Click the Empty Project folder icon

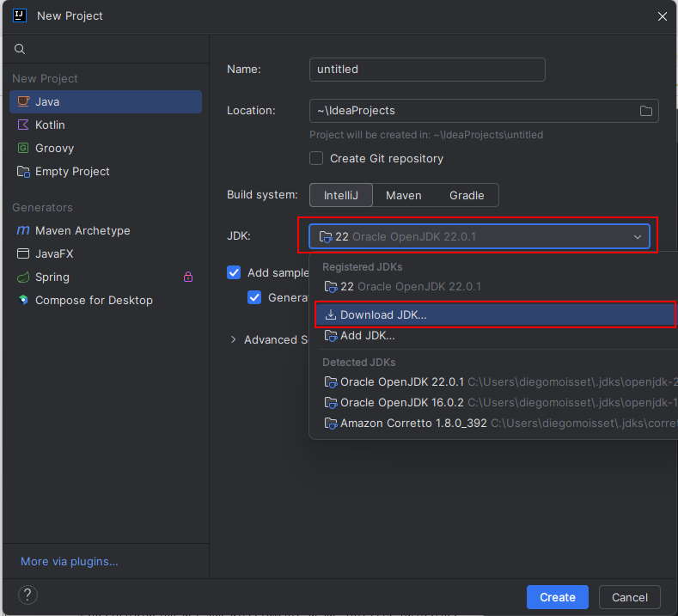click(x=23, y=172)
